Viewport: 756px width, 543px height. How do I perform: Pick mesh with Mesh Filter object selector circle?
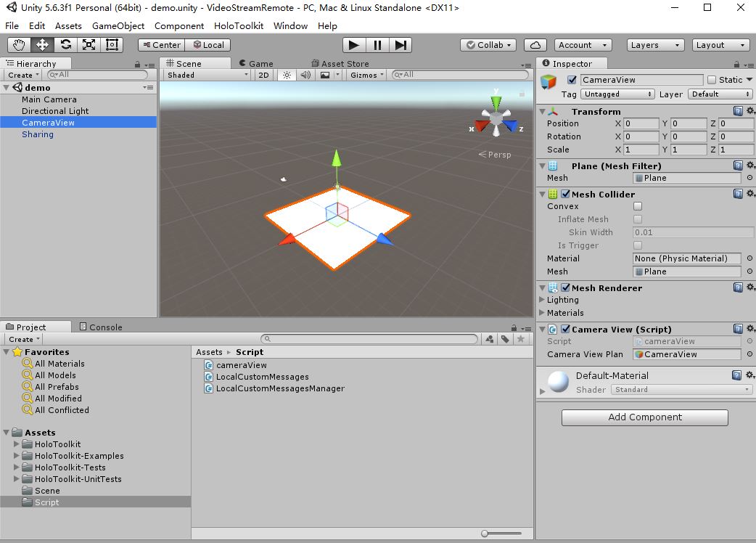coord(749,178)
